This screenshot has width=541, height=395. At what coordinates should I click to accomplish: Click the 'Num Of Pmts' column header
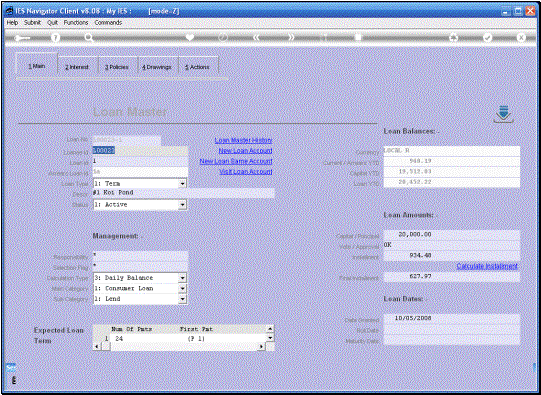(x=131, y=329)
